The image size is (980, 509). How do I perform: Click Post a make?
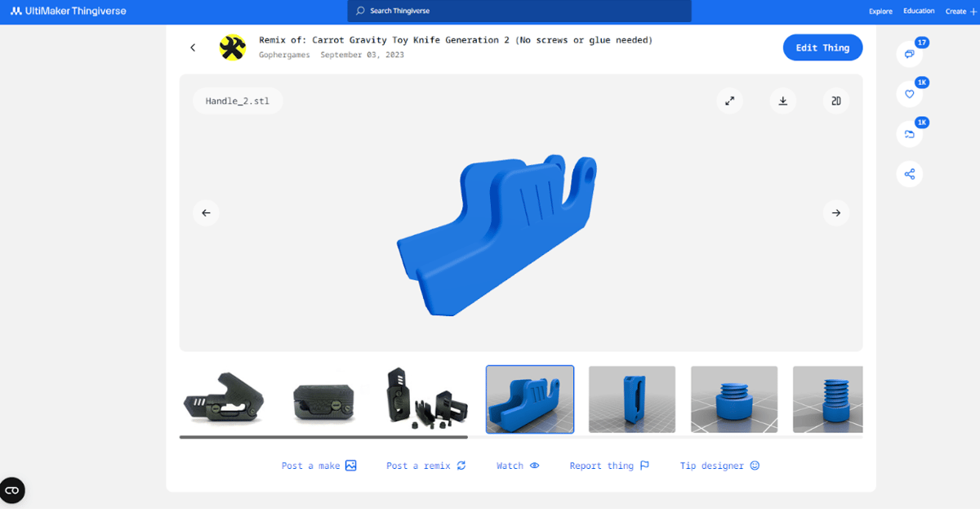(319, 466)
